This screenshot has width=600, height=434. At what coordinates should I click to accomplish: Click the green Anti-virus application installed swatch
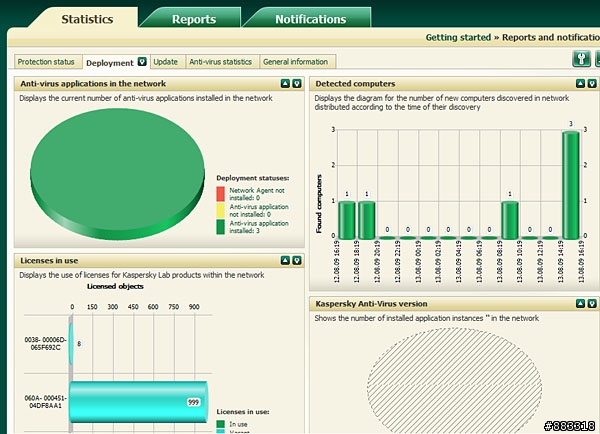coord(220,227)
